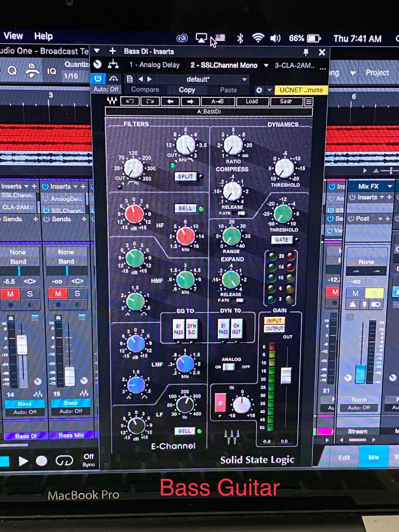This screenshot has width=399, height=532.
Task: Open the Help menu
Action: 43,36
